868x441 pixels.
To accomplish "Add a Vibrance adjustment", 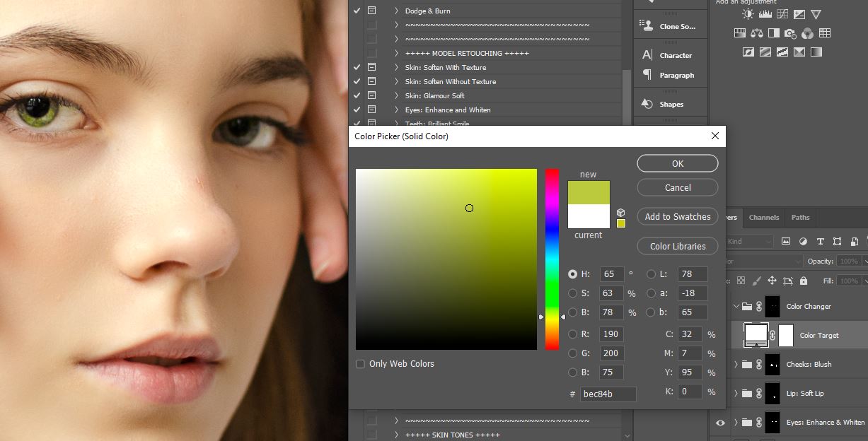I will point(816,14).
